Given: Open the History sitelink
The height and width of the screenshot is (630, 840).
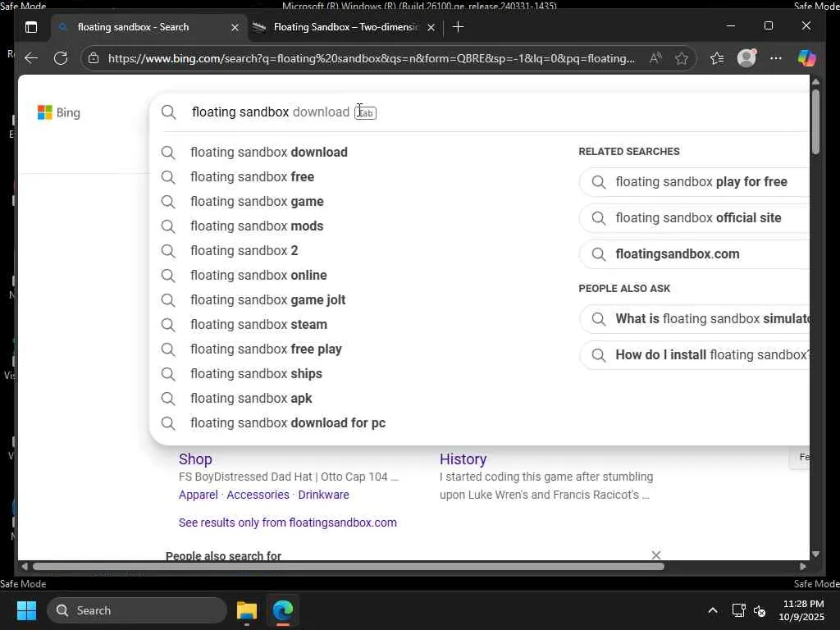Looking at the screenshot, I should [463, 459].
